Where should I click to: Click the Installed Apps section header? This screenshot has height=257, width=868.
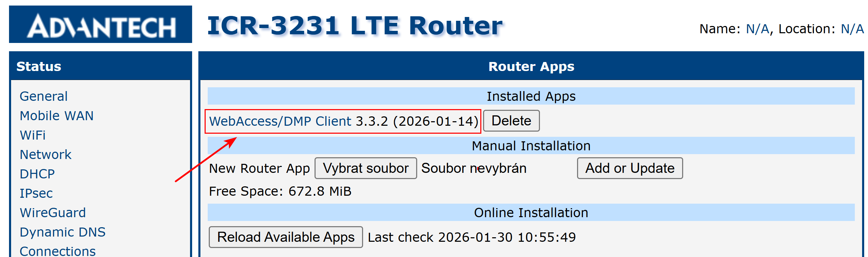click(x=531, y=96)
